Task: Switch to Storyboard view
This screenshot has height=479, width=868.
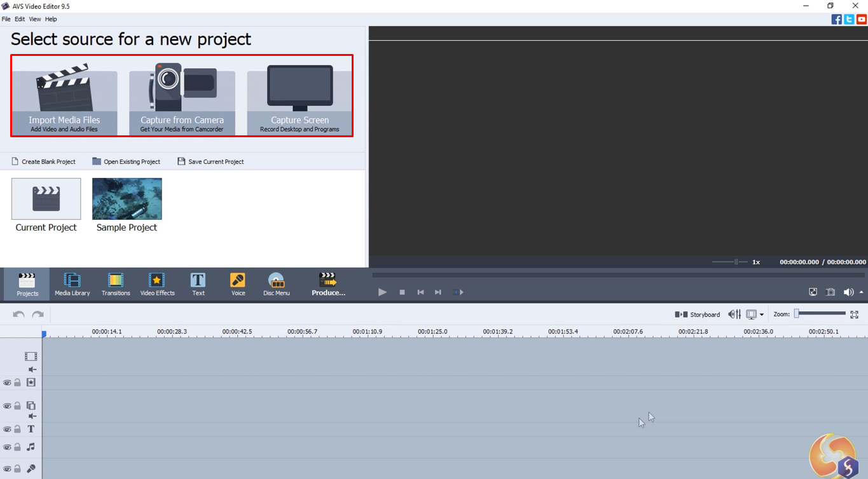Action: tap(701, 314)
